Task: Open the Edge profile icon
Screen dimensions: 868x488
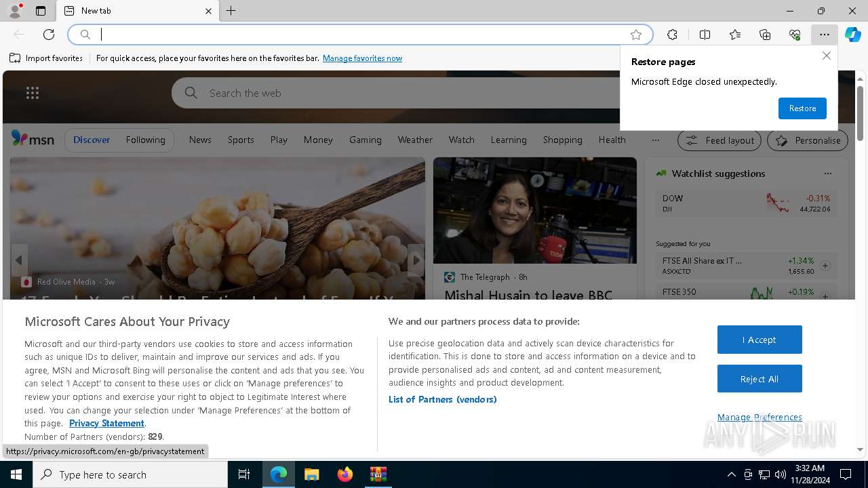Action: click(14, 11)
